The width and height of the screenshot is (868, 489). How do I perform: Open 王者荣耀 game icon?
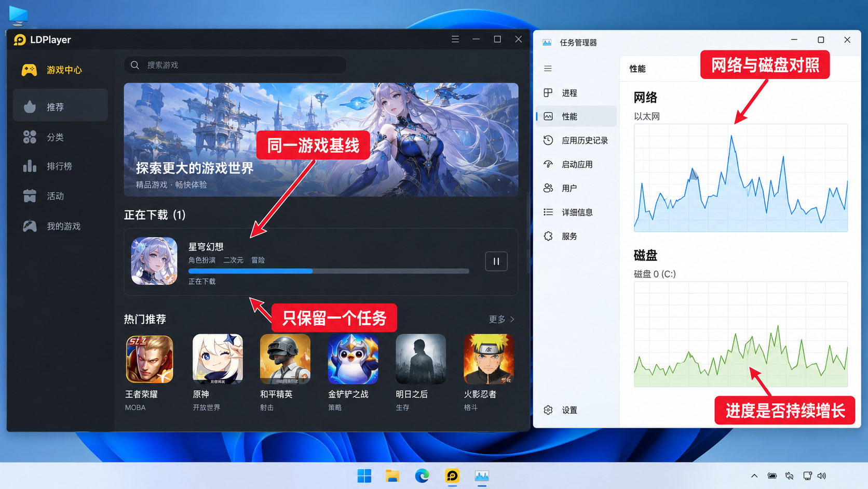(150, 359)
